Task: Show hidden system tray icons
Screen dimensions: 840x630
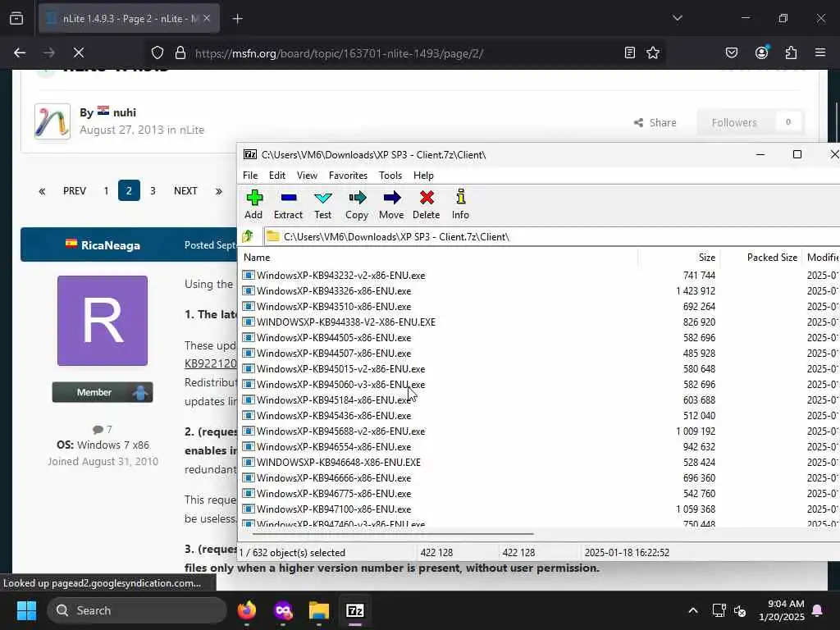Action: [x=692, y=610]
